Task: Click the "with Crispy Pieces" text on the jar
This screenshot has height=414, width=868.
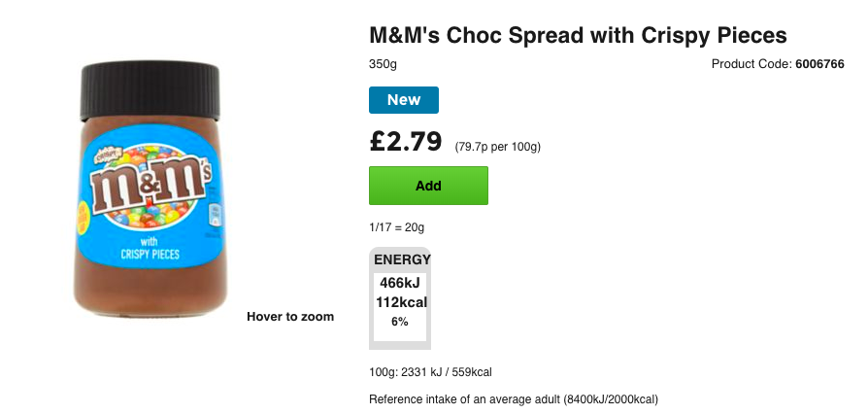Action: [x=149, y=248]
